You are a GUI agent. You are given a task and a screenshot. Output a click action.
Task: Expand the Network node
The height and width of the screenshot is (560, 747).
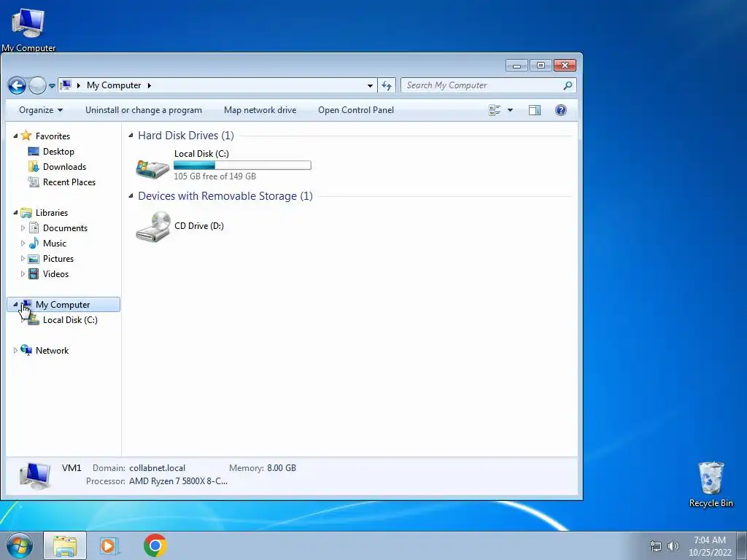pyautogui.click(x=15, y=351)
